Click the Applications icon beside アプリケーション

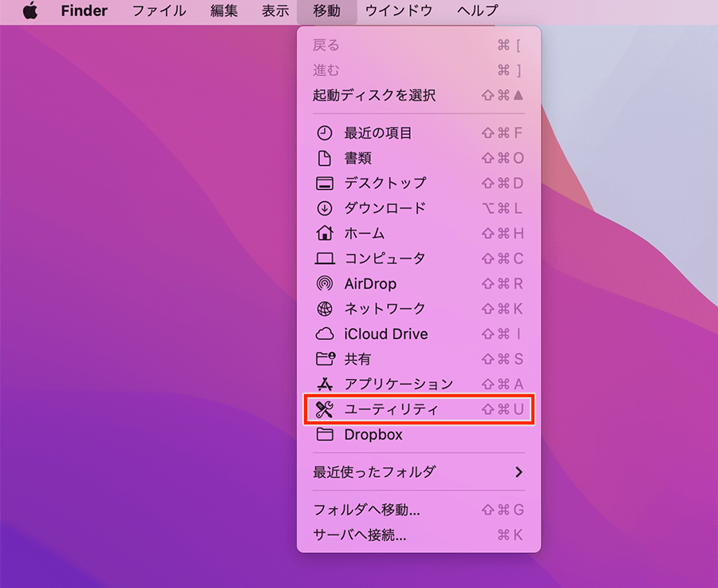tap(325, 385)
